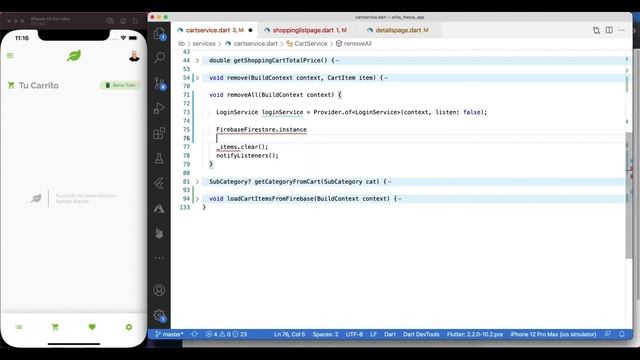Open the Firebase flame view in activity bar

[159, 233]
